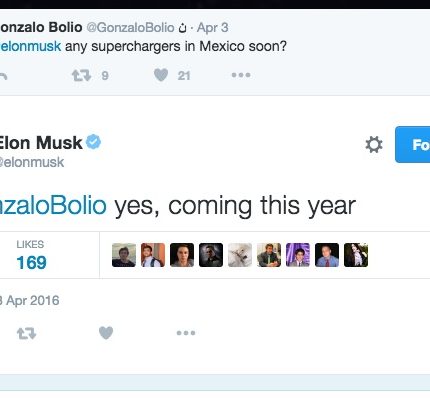Viewport: 430px width, 398px height.
Task: Open more options under Elon Musk's tweet
Action: 186,333
